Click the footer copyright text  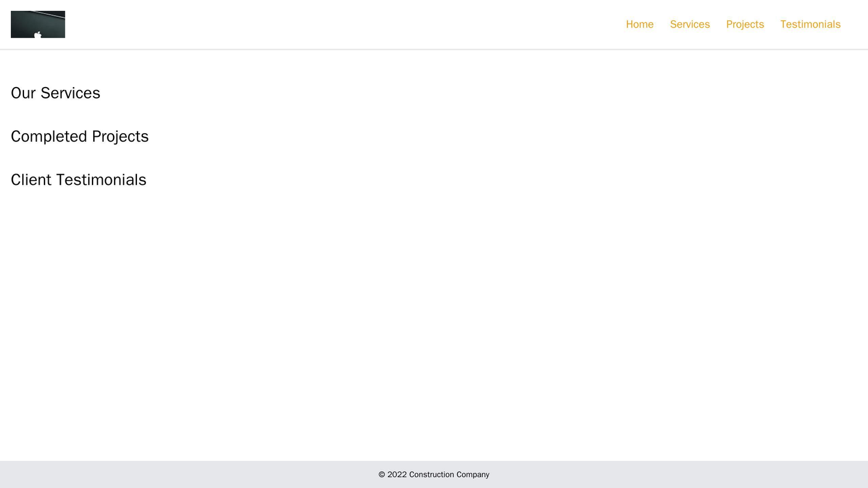coord(434,475)
